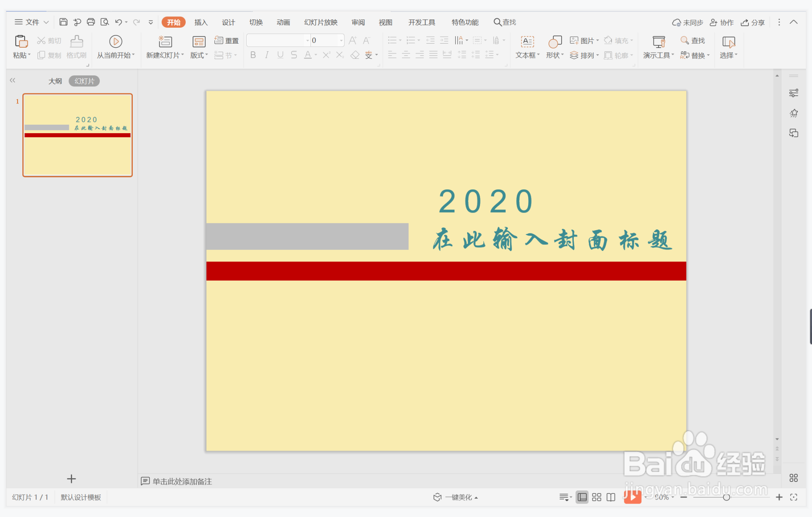This screenshot has width=812, height=517.
Task: Insert a text box via 文本框 icon
Action: 526,46
